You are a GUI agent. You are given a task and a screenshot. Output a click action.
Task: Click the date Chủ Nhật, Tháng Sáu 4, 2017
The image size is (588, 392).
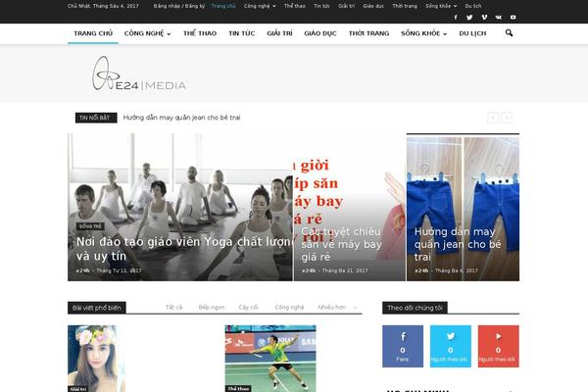click(103, 6)
